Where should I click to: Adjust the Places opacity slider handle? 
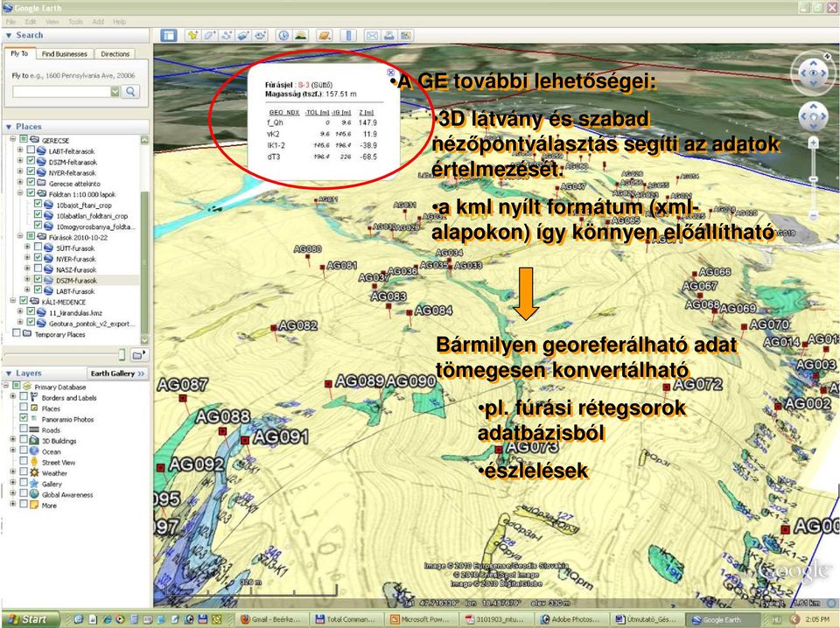click(122, 354)
